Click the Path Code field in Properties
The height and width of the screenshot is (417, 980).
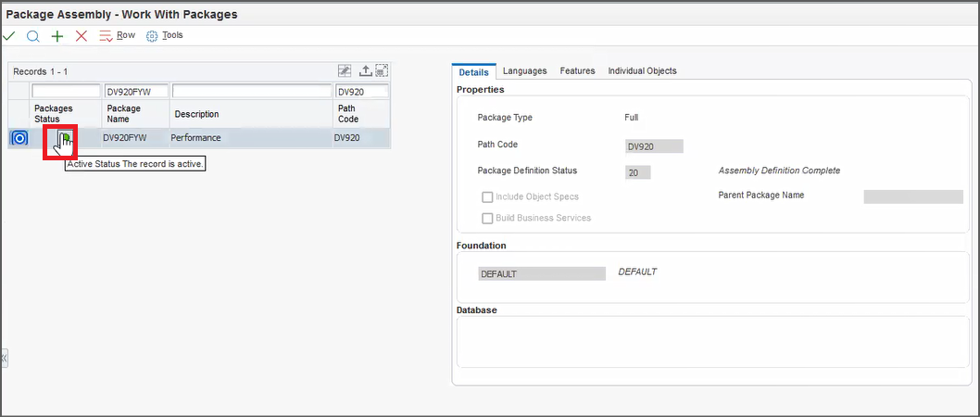654,147
